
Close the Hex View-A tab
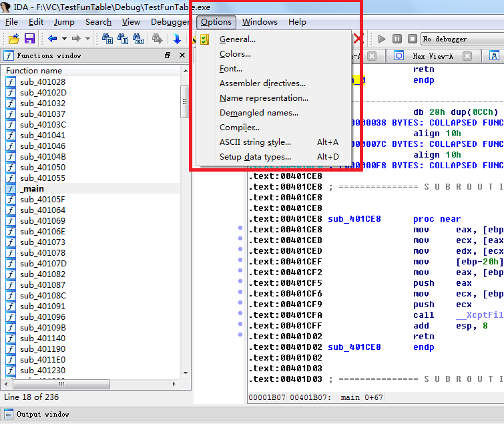[x=467, y=56]
